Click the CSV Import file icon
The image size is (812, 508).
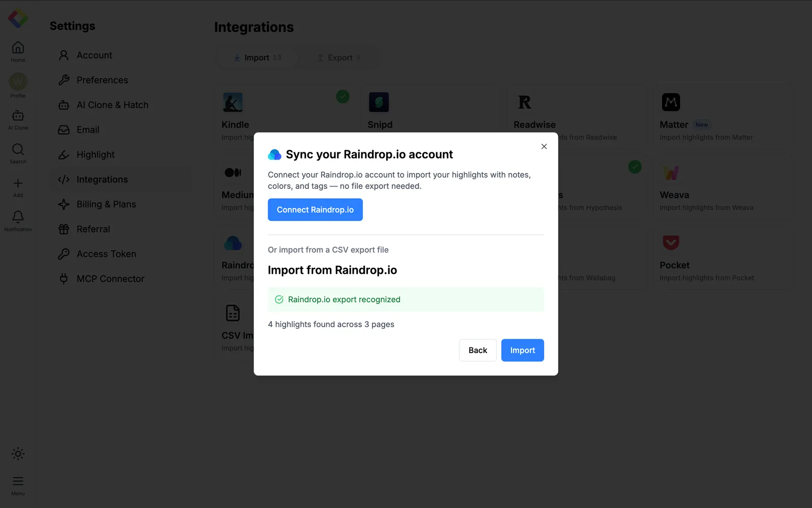tap(233, 313)
